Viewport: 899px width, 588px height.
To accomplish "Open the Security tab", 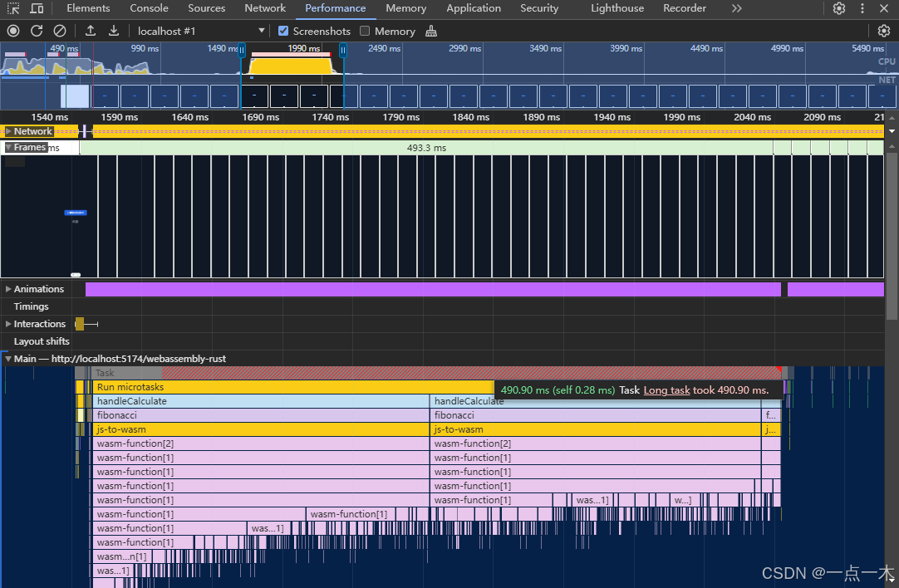I will pyautogui.click(x=539, y=8).
